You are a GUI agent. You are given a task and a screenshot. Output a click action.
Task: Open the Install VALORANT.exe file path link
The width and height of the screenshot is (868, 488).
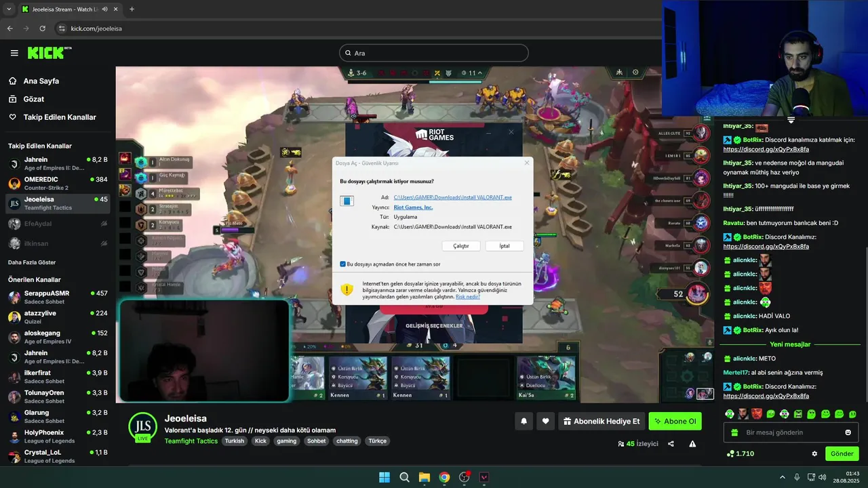452,197
